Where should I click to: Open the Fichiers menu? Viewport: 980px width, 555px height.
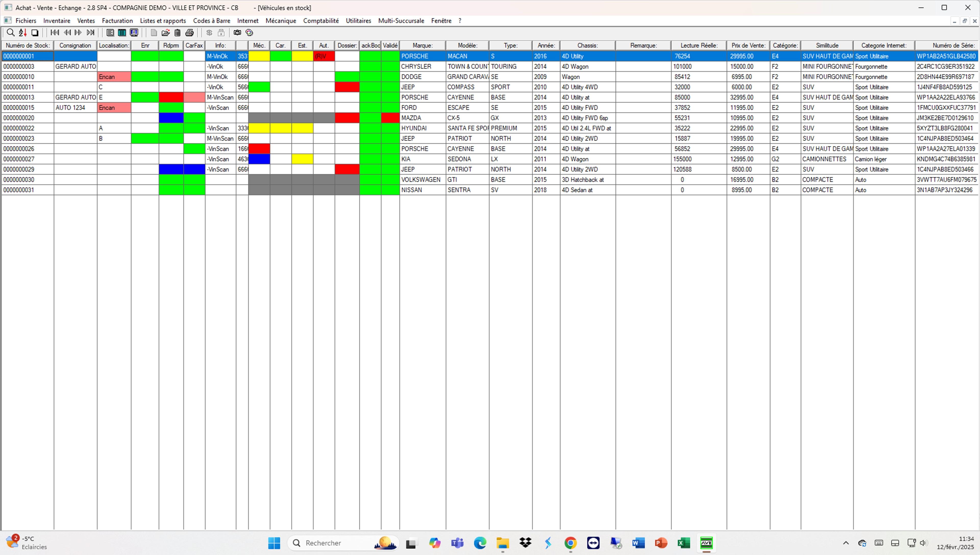[26, 21]
